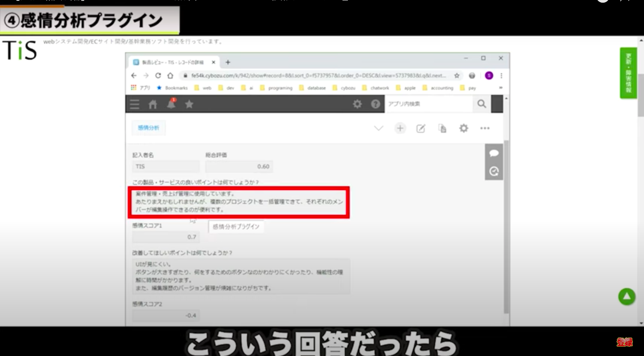Go to the kintone home icon
Viewport: 644px width, 356px height.
pyautogui.click(x=153, y=104)
